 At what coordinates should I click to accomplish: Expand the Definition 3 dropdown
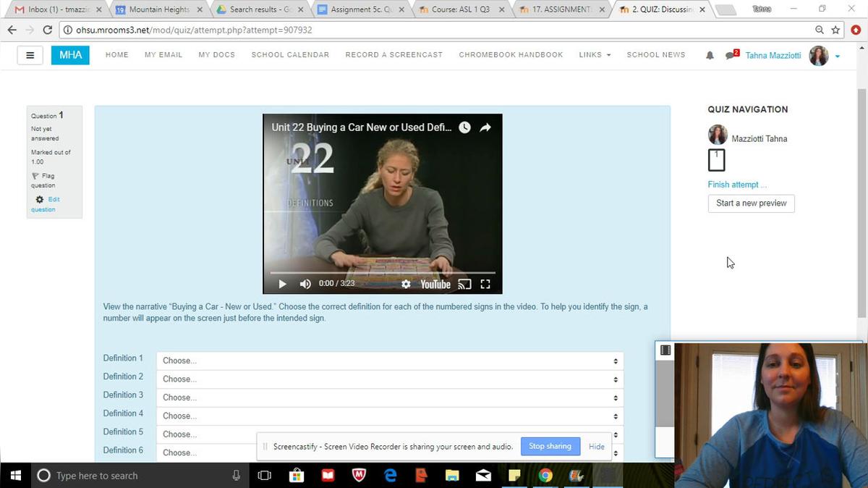pos(389,397)
